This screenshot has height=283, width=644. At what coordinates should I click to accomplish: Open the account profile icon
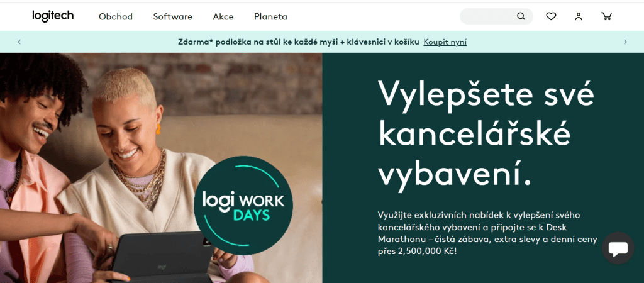coord(579,16)
